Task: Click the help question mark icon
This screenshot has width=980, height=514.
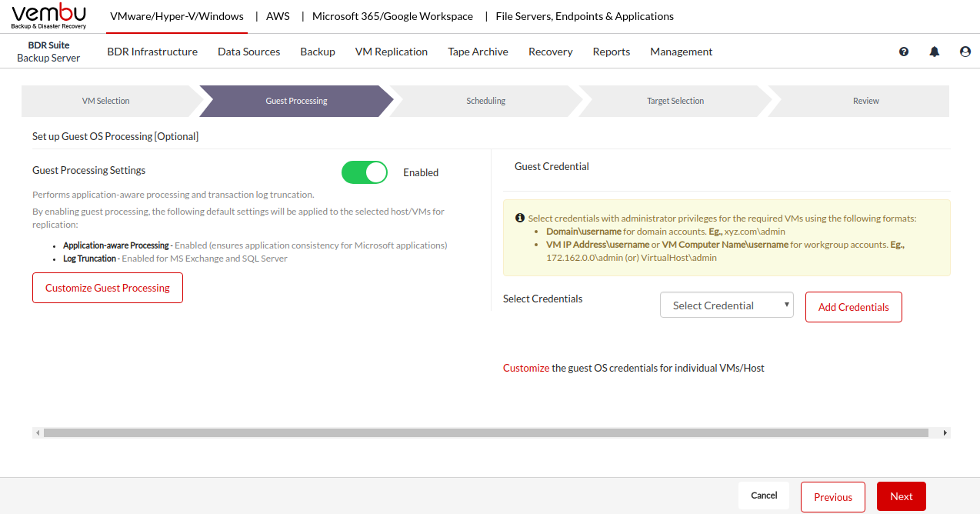Action: coord(904,52)
